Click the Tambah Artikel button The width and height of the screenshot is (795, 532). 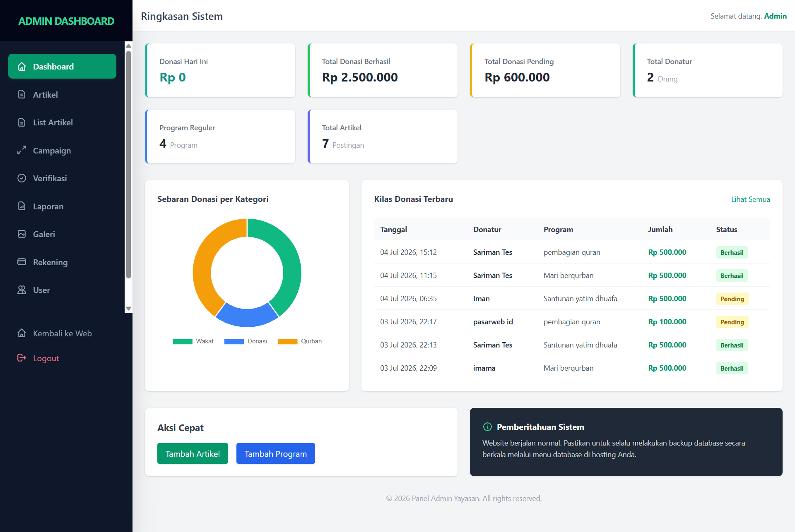(193, 453)
